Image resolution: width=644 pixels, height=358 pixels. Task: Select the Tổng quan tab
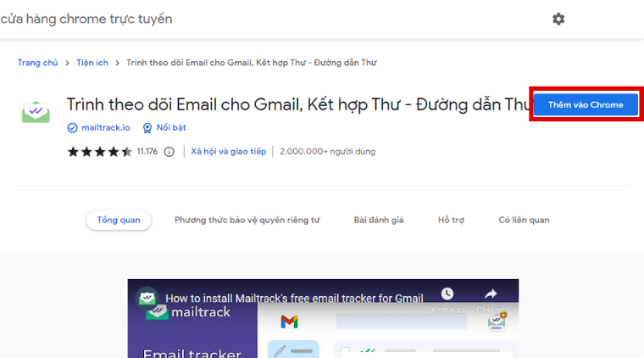coord(119,220)
